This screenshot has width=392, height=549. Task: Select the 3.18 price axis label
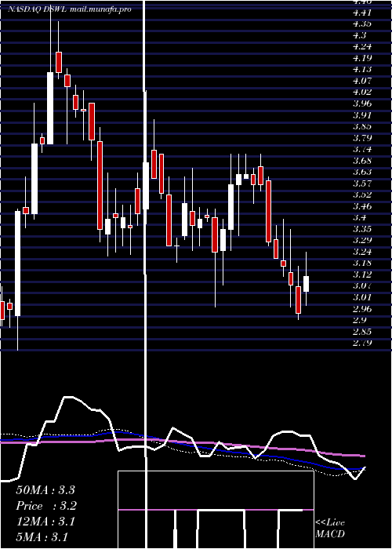coord(362,264)
